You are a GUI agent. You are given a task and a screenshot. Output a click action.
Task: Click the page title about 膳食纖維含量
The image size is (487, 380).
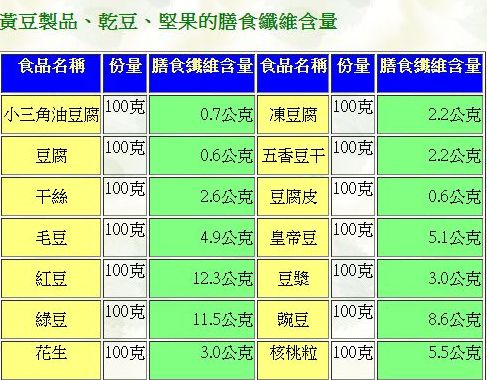(x=168, y=21)
